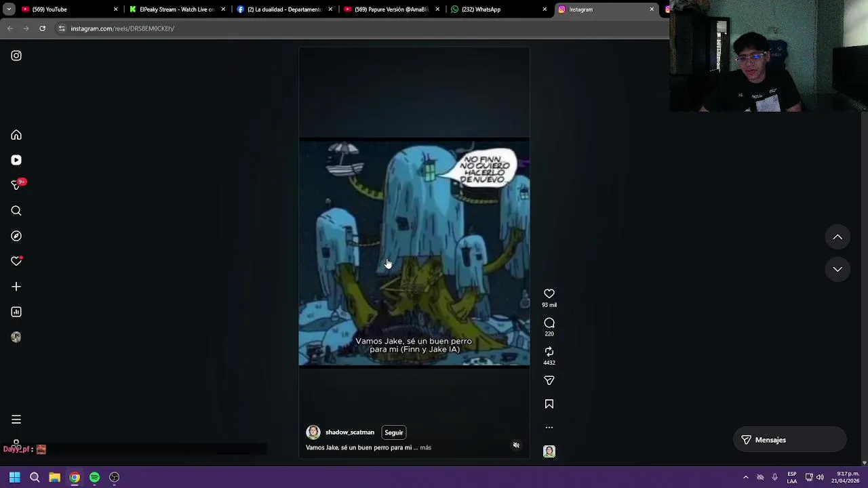This screenshot has height=488, width=868.
Task: Switch to ElPeaky Stream Kick tab
Action: (176, 9)
